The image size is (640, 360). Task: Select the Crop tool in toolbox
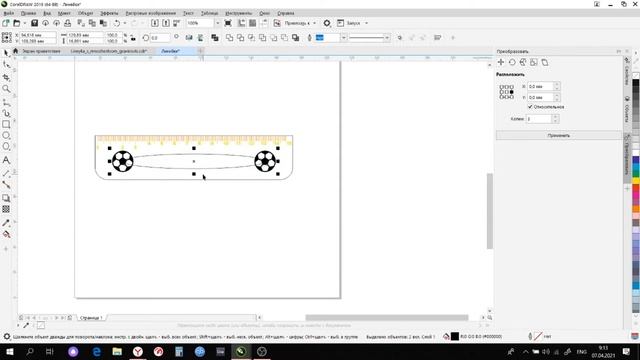[6, 77]
